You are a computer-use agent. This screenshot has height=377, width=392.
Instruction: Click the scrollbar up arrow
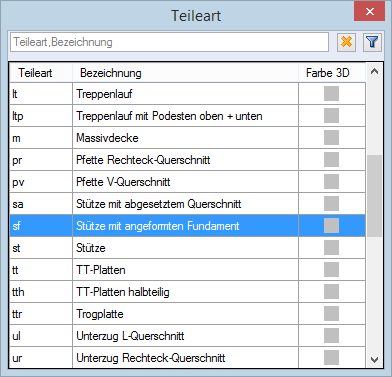coord(374,71)
